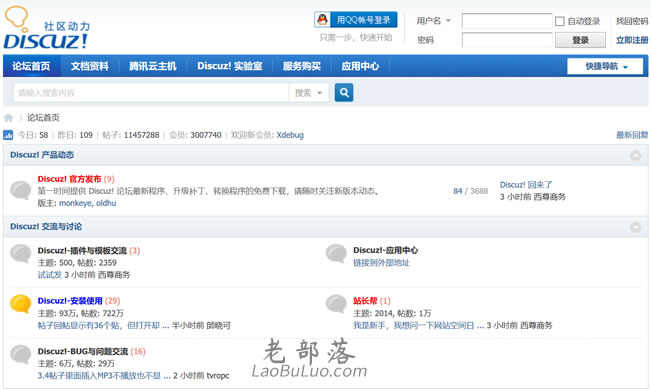
Task: Open the 站长帮 forum
Action: pyautogui.click(x=365, y=301)
